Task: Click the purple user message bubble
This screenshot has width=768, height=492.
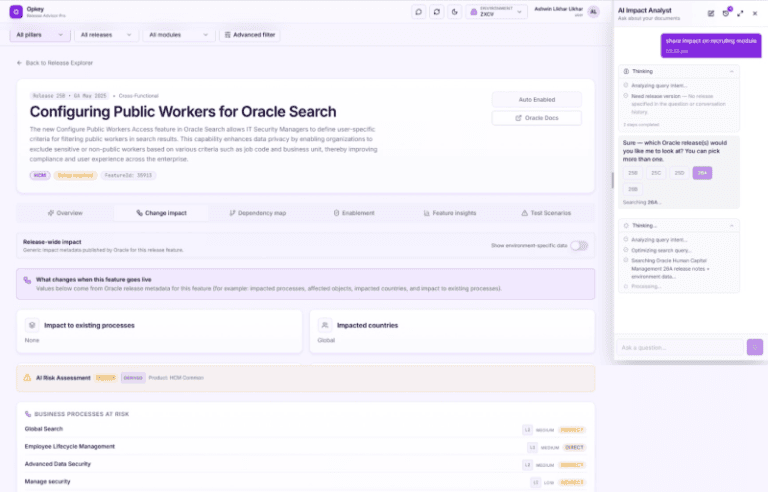Action: click(711, 46)
